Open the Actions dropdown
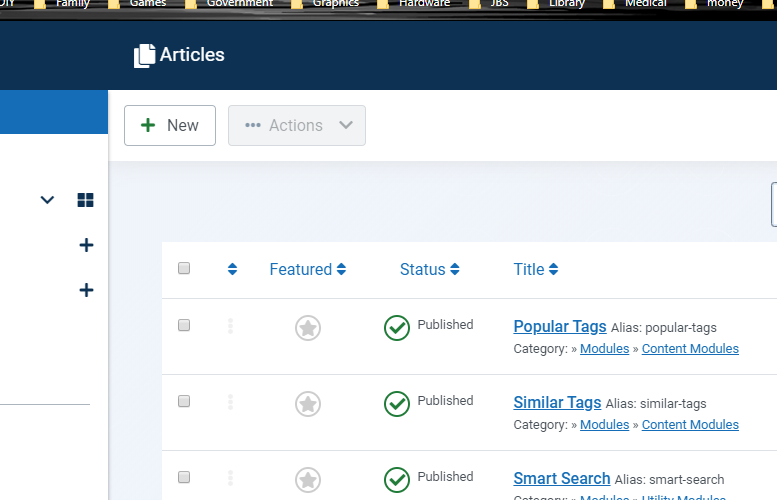This screenshot has height=500, width=777. pos(297,125)
